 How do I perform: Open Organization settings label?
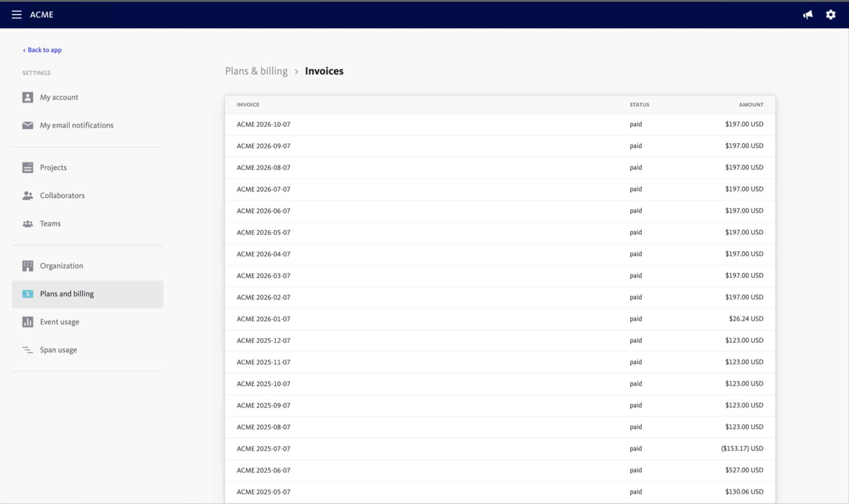click(x=61, y=266)
